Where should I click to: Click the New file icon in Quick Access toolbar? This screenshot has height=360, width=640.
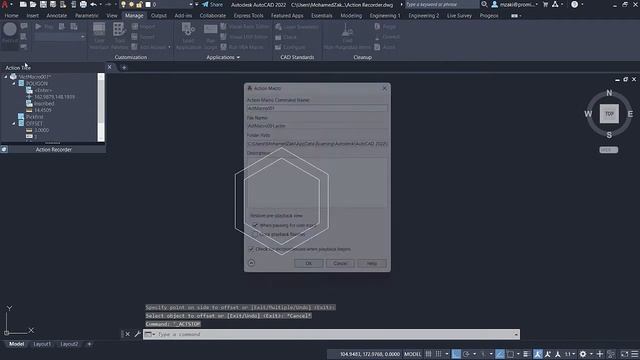pyautogui.click(x=23, y=4)
